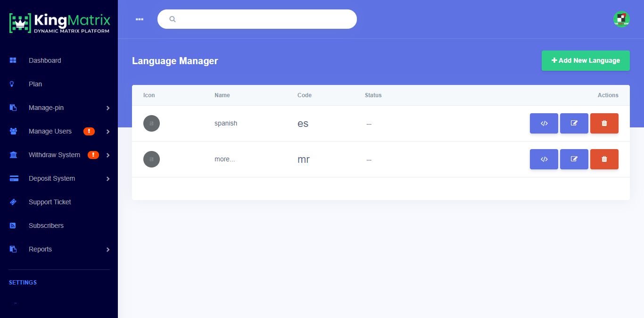Click the Deposit System card icon

(x=14, y=178)
